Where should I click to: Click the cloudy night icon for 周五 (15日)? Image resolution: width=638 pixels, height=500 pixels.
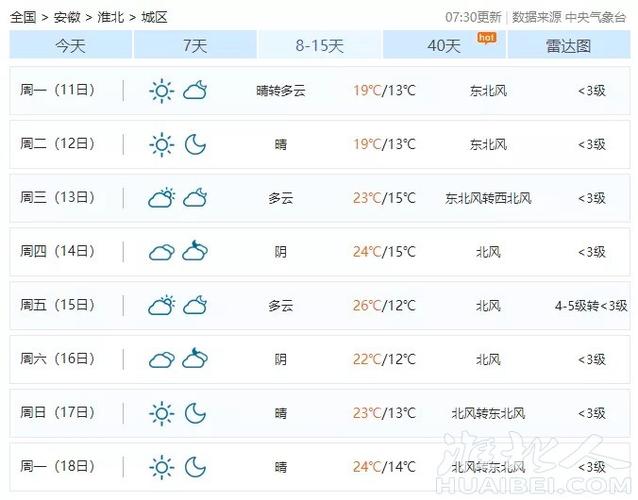click(x=195, y=305)
